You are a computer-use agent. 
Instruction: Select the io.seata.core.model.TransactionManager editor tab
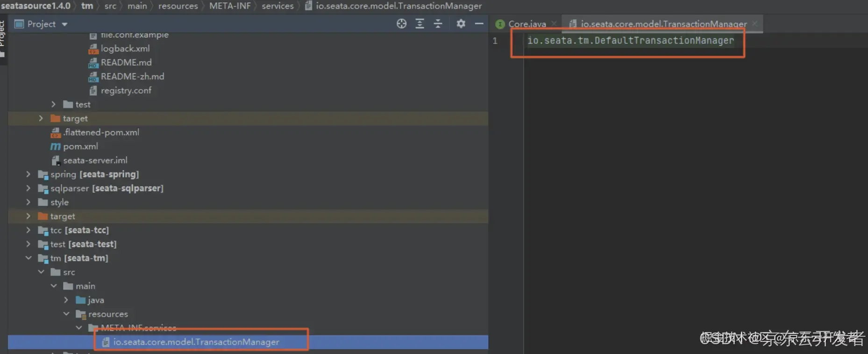(663, 24)
